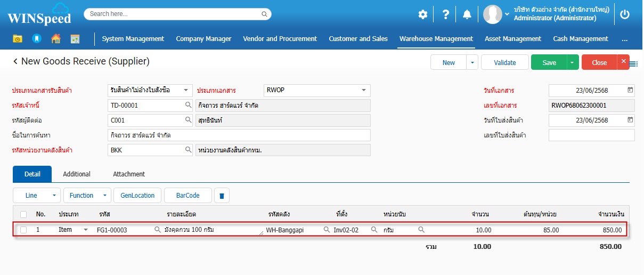Click the trash delete line icon

[222, 196]
